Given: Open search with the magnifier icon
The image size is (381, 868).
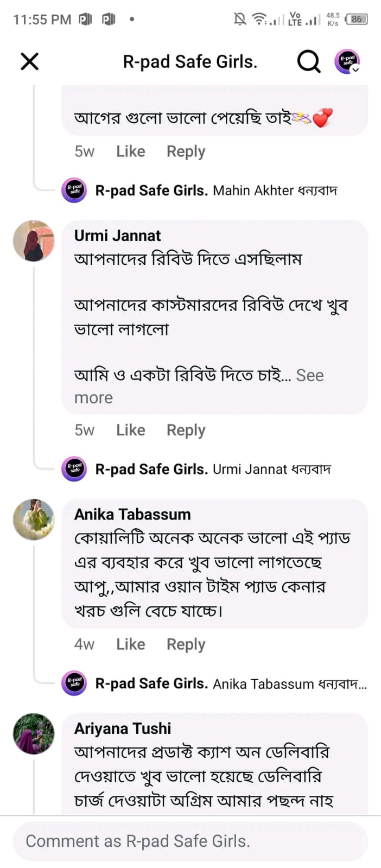Looking at the screenshot, I should (308, 62).
